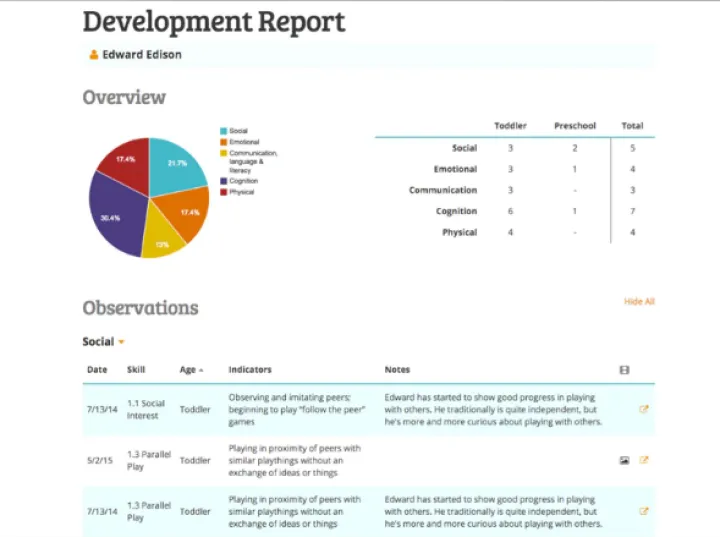Open the edit icon in the 5/2/15 row
Screen dimensions: 720x537
point(644,460)
